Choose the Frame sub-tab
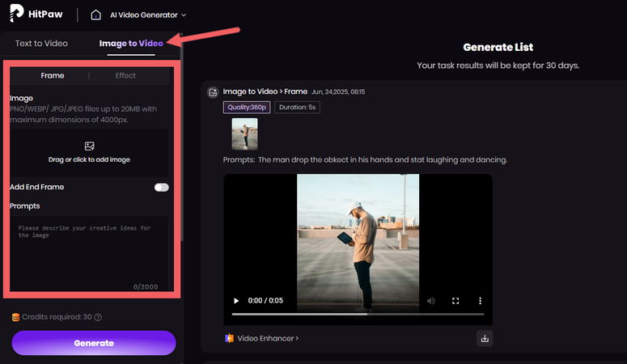The image size is (627, 364). pyautogui.click(x=53, y=75)
